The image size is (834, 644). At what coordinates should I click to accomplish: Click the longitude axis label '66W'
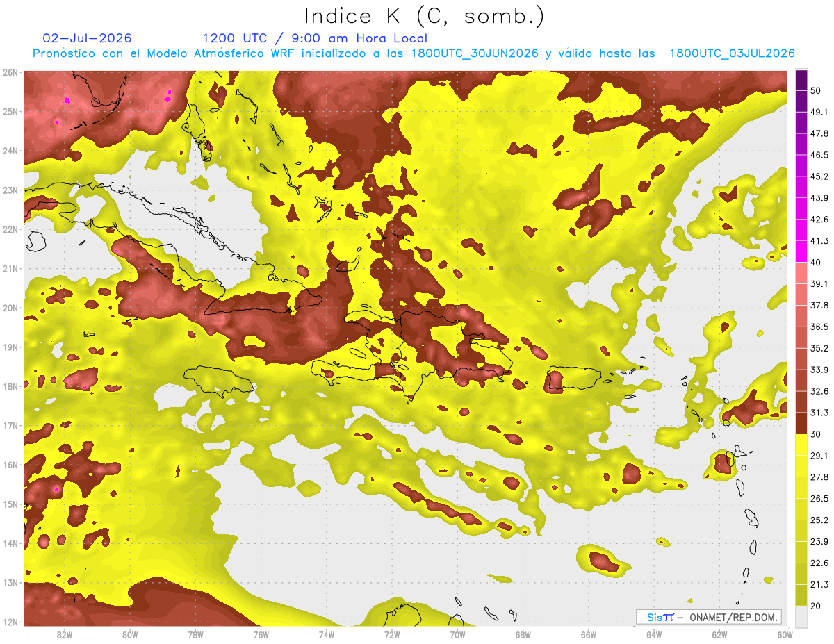click(x=588, y=635)
